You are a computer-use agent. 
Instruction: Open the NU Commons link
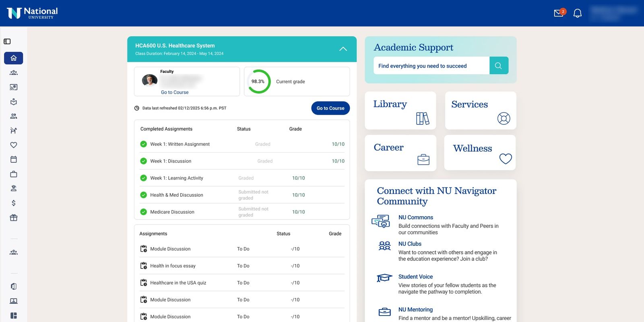pyautogui.click(x=416, y=217)
